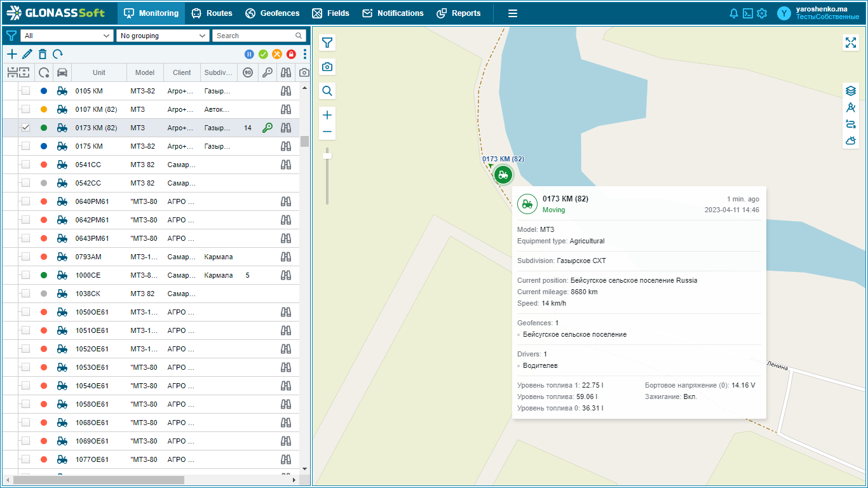Select the compass measuring tool on map

tap(851, 107)
